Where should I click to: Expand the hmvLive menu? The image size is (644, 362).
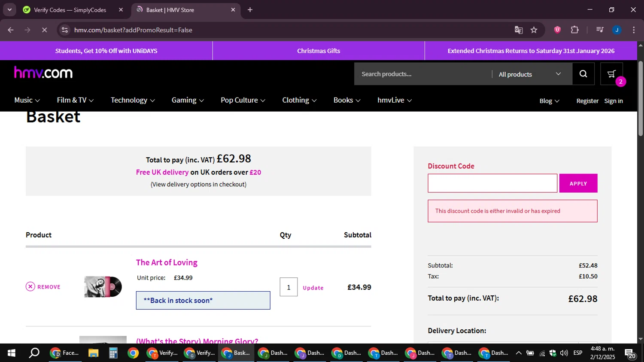pos(395,100)
